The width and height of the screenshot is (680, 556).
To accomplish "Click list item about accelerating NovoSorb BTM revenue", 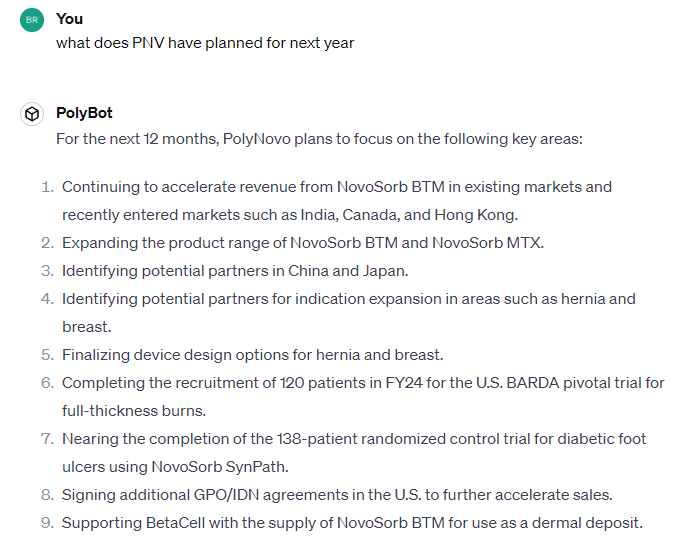I will 336,187.
